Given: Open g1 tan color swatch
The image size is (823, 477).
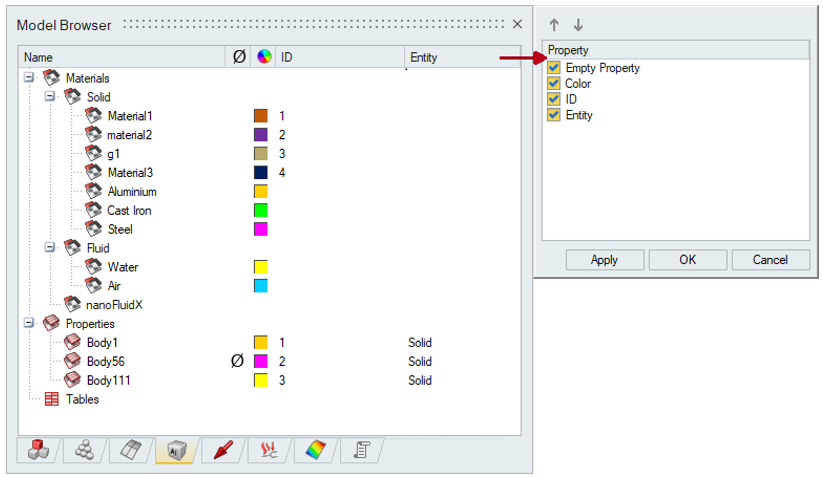Looking at the screenshot, I should click(x=261, y=153).
